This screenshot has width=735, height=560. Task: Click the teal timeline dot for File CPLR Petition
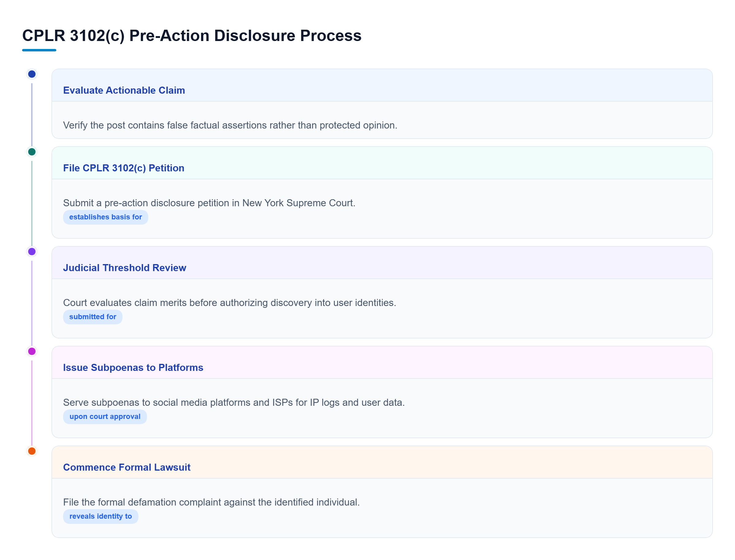(32, 152)
